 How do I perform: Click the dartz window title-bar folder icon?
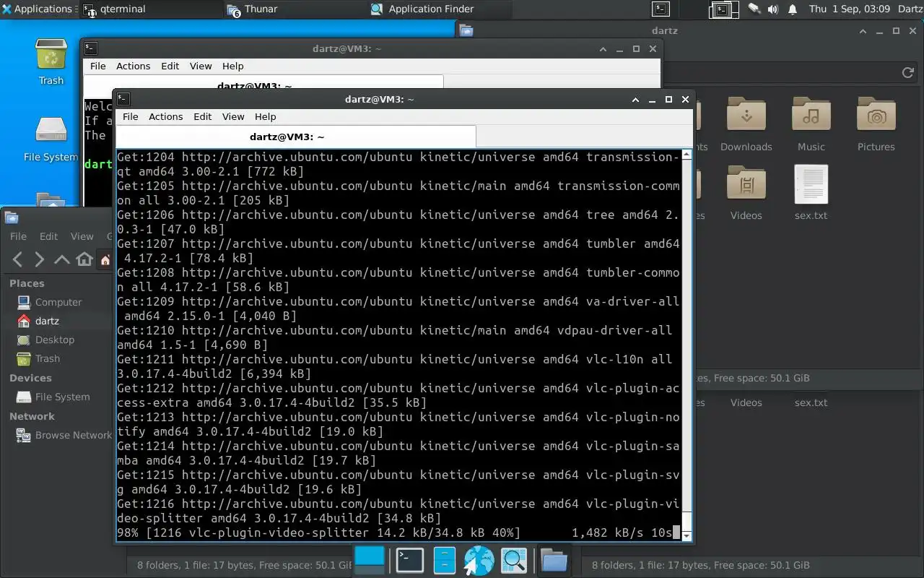(466, 30)
